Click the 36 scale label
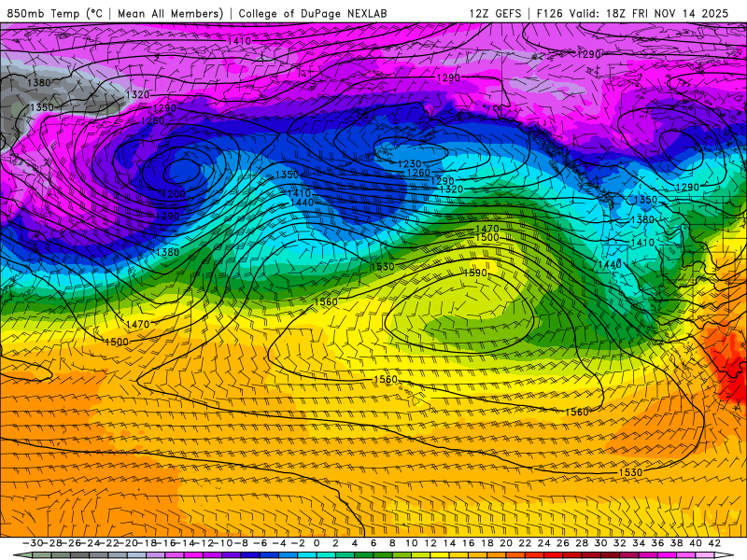The height and width of the screenshot is (560, 747). (x=657, y=543)
